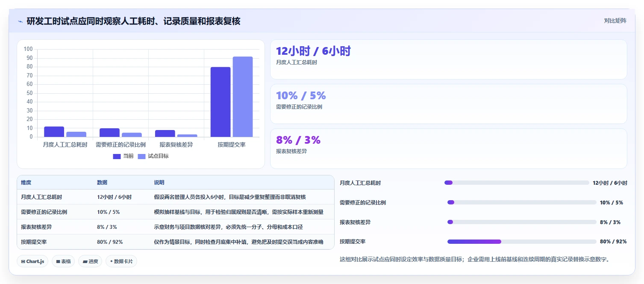Viewport: 644px width, 284px height.
Task: Click the 10% / 5% value beside the progress bar
Action: (x=612, y=202)
